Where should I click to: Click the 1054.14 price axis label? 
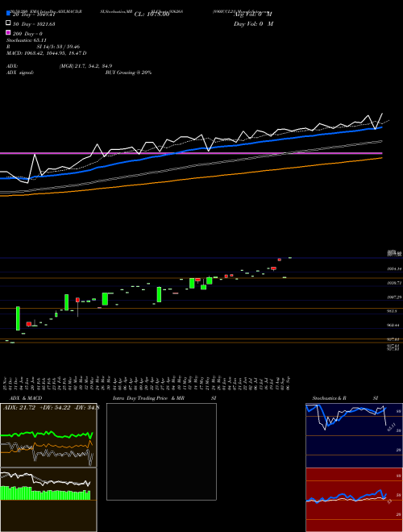tap(394, 268)
